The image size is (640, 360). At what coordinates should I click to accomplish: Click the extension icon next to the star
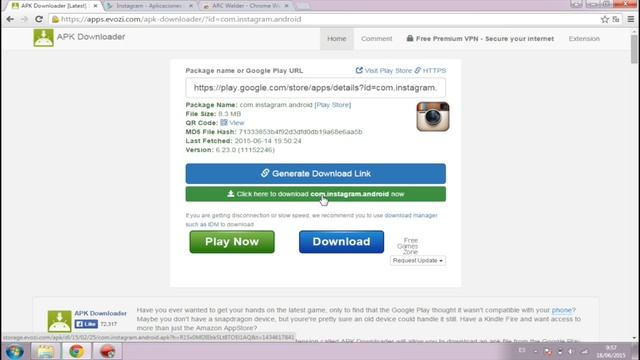616,19
